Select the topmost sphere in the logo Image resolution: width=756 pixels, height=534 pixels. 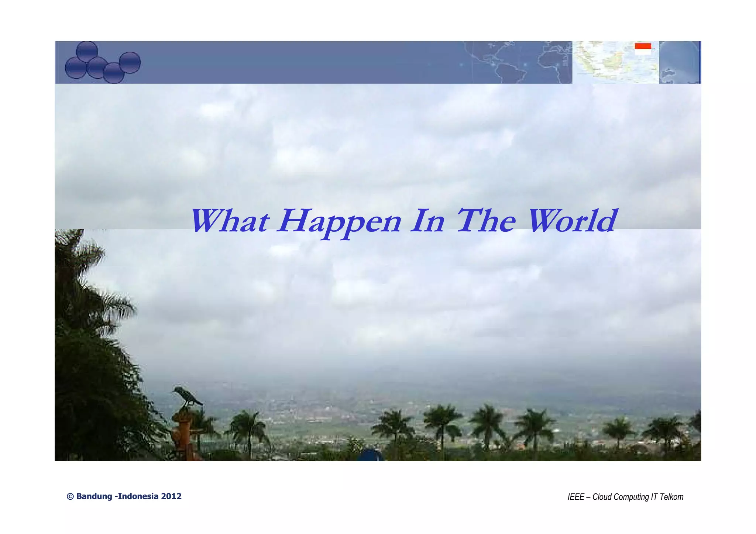[x=87, y=51]
